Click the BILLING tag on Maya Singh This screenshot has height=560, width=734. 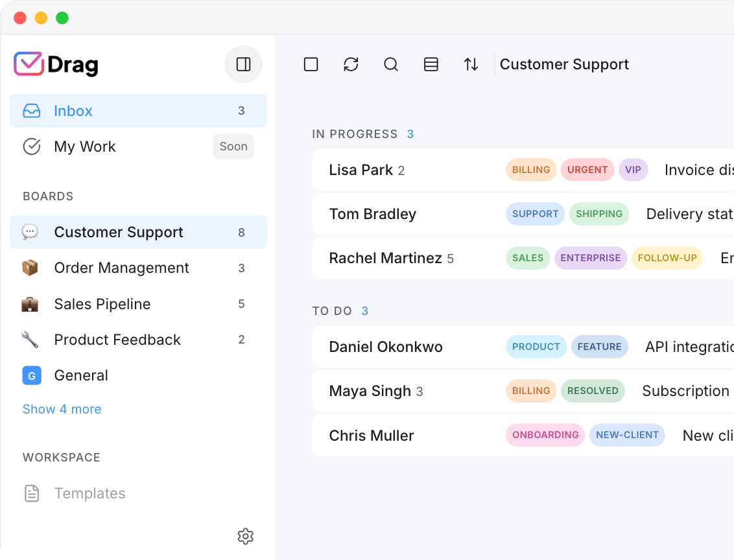pyautogui.click(x=531, y=391)
